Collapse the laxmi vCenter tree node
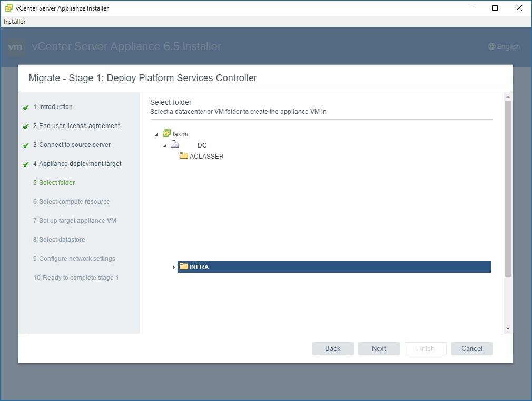This screenshot has width=532, height=401. click(x=157, y=134)
